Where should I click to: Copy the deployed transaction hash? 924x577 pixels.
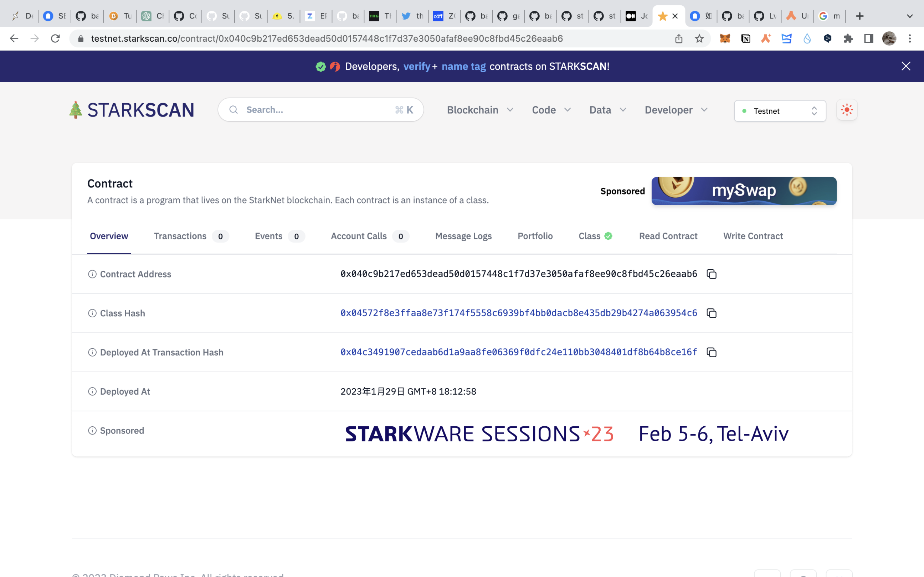[x=711, y=352]
